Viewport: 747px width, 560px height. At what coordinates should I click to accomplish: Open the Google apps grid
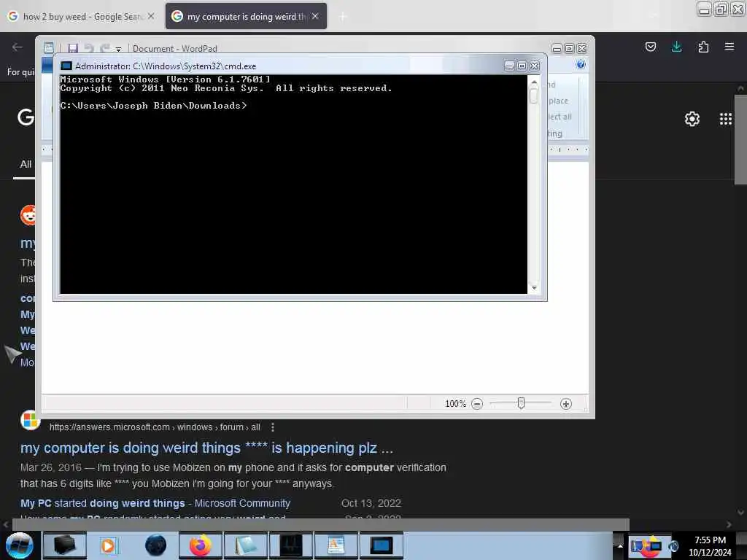click(x=726, y=119)
